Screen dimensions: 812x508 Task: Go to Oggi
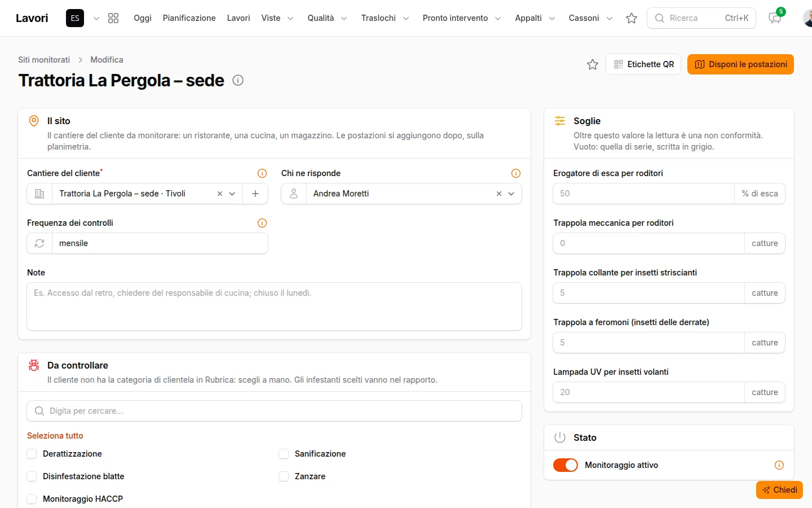coord(143,18)
